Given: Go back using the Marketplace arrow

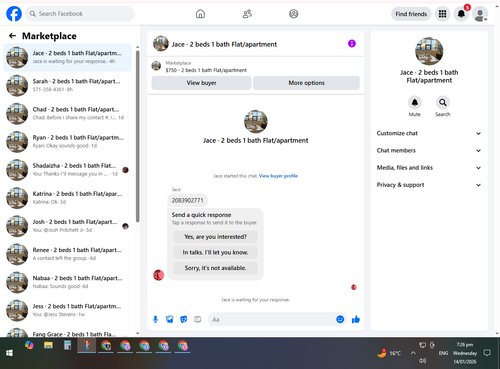Looking at the screenshot, I should (12, 36).
